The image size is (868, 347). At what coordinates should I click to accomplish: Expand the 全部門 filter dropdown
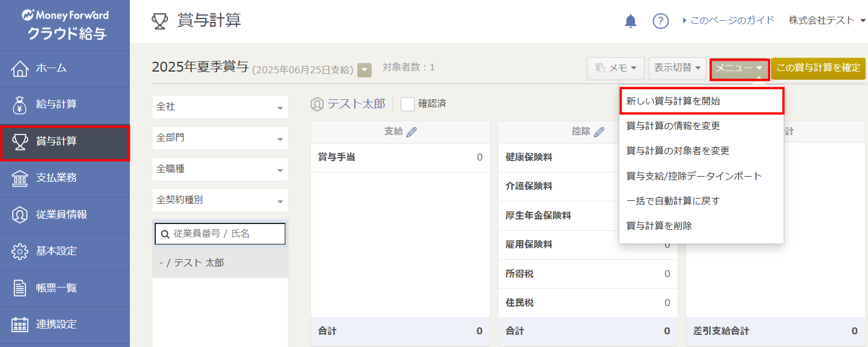coord(220,138)
